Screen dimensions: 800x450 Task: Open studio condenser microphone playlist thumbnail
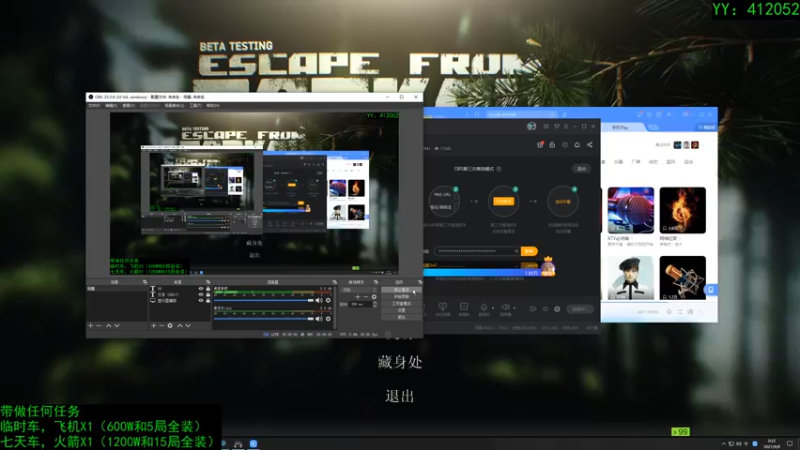(x=683, y=278)
